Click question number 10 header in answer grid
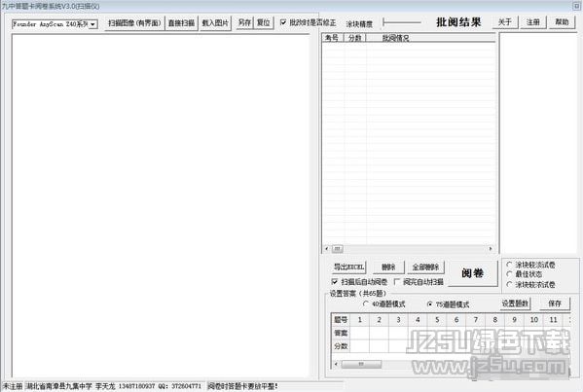This screenshot has height=392, width=583. [534, 320]
